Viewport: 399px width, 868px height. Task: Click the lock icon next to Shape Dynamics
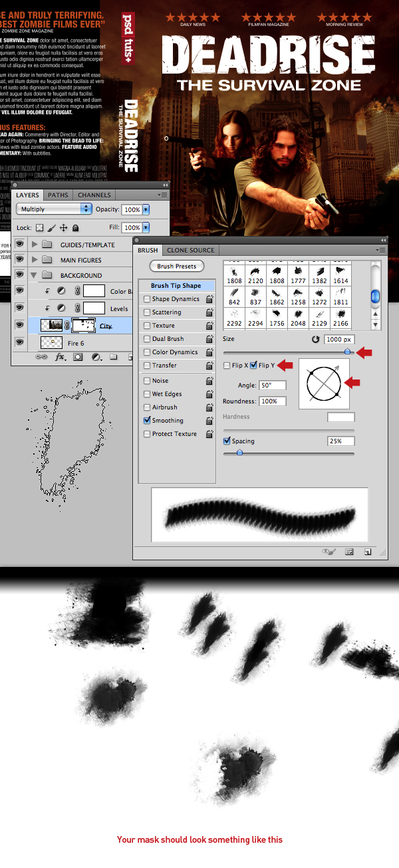tap(209, 299)
